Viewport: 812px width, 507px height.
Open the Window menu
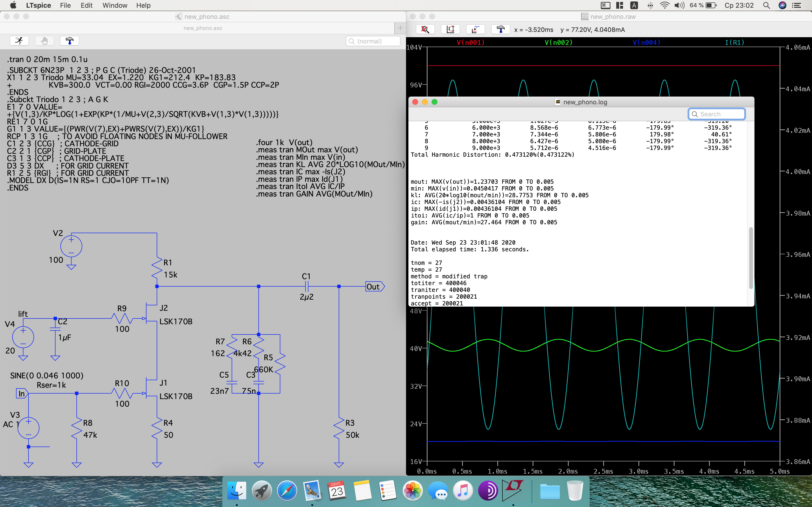pyautogui.click(x=115, y=5)
